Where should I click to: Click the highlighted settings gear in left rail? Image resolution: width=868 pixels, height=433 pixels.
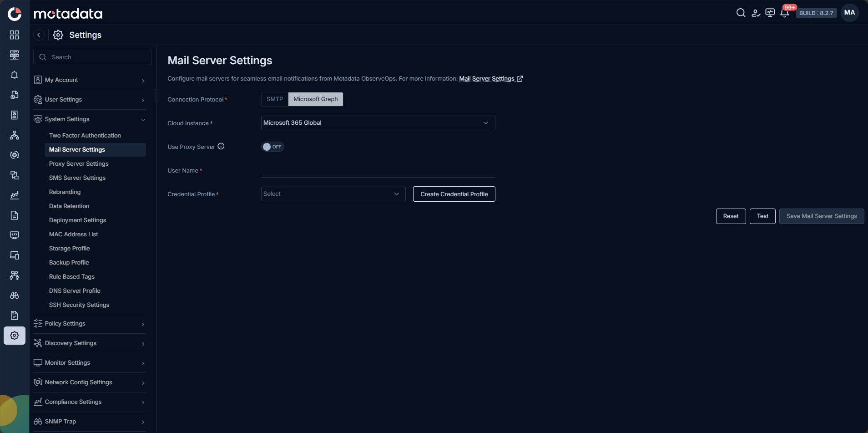click(15, 336)
